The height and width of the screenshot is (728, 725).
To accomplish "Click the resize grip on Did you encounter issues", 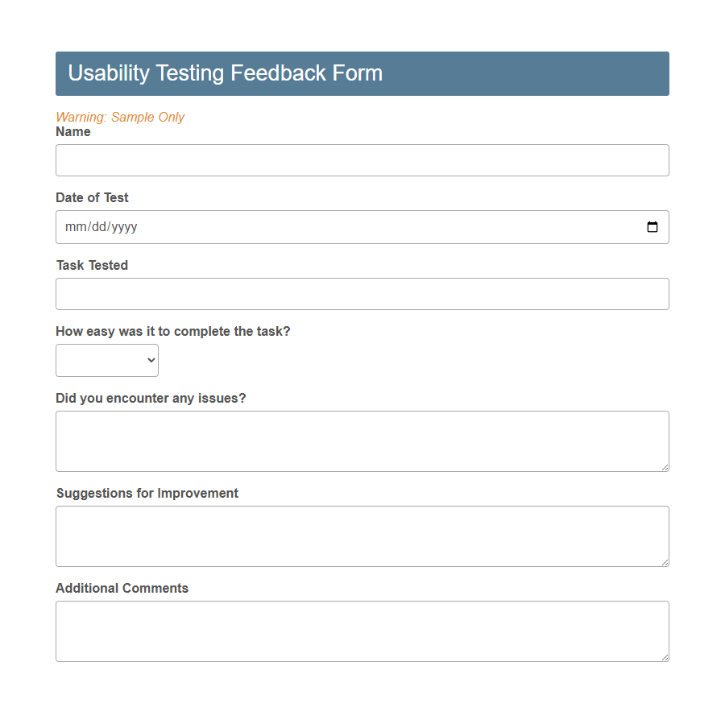I will point(665,468).
